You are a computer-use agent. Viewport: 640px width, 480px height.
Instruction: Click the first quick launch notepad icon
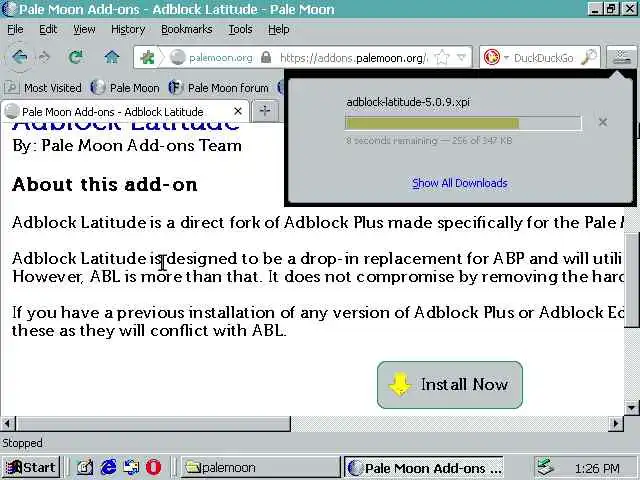point(84,467)
